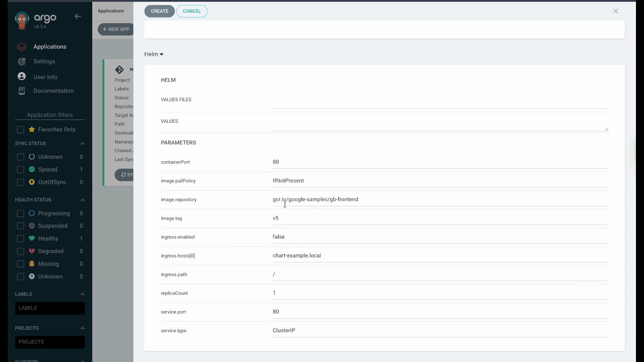
Task: Check the Progressing filter
Action: pos(20,214)
